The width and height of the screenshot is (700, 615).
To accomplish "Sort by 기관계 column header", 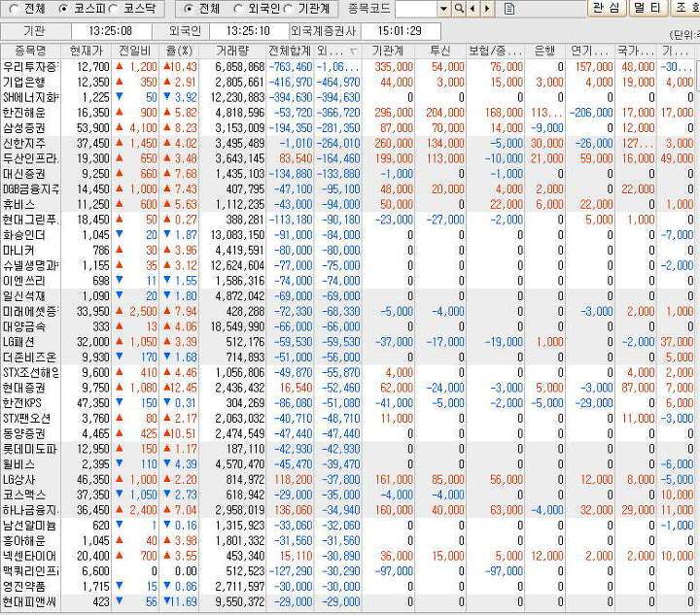I will pos(388,51).
